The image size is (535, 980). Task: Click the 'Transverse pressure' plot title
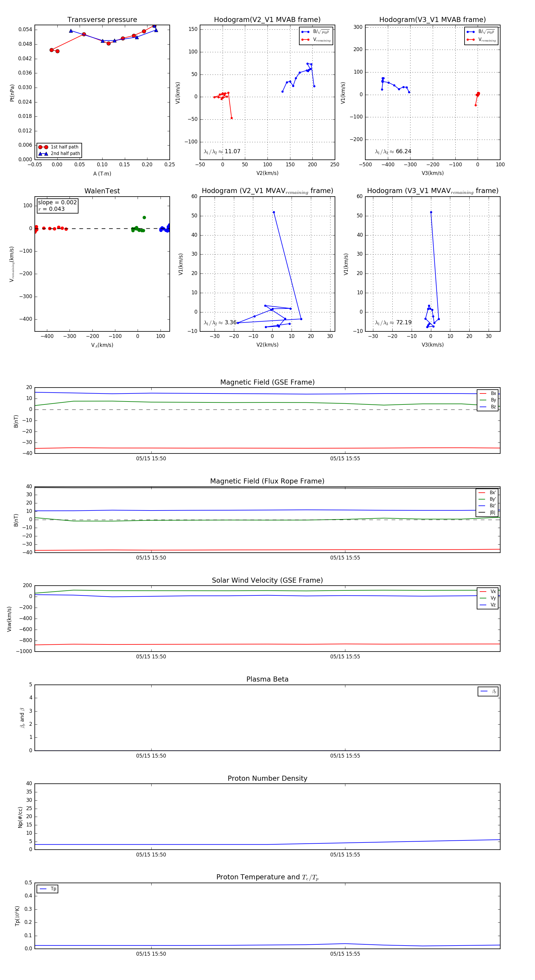pyautogui.click(x=102, y=20)
